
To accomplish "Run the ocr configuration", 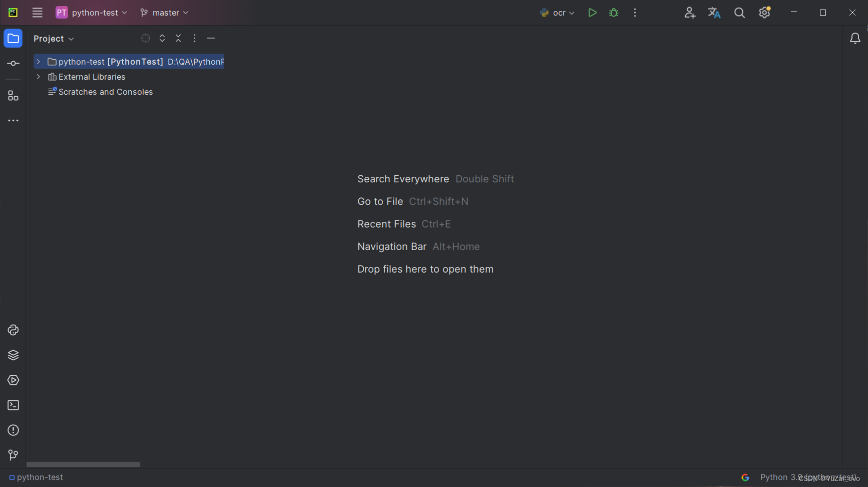I will point(592,13).
